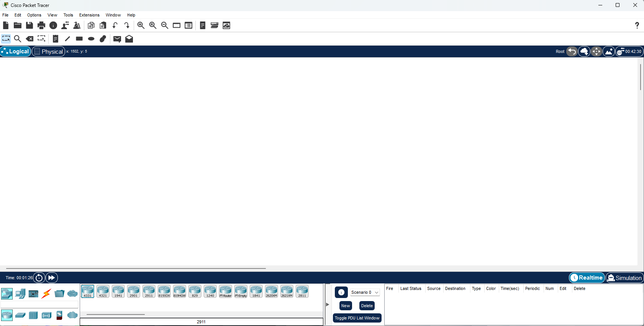Copy selection with the Copy icon
Screen dimensions: 644x326
tap(91, 25)
